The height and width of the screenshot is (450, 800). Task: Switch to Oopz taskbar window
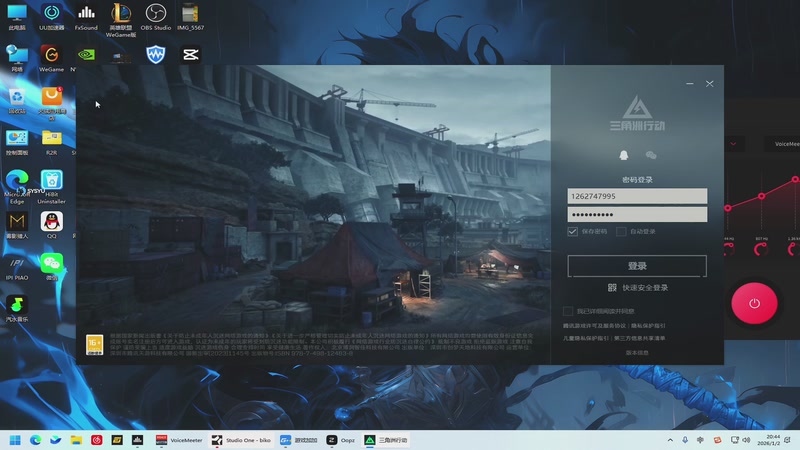pyautogui.click(x=341, y=440)
